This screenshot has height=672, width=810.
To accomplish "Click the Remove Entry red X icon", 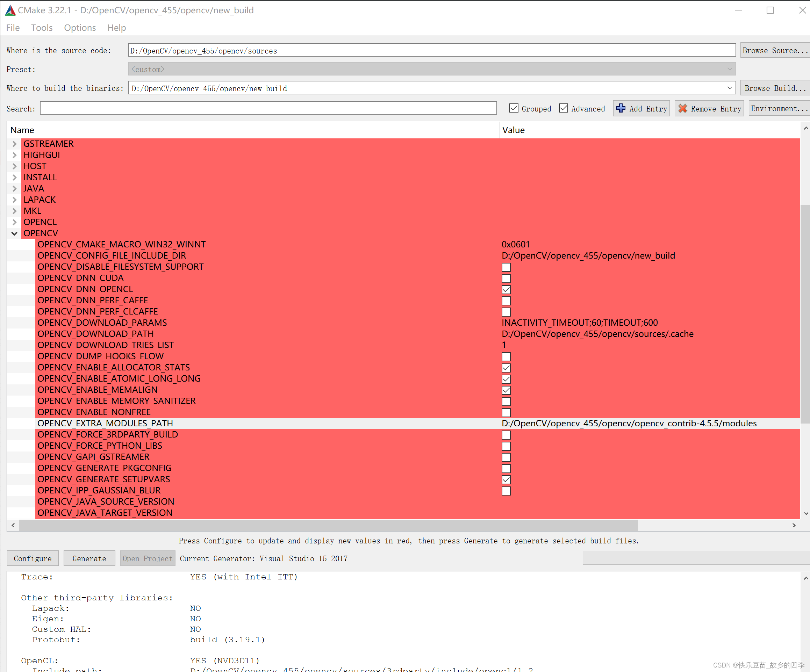I will tap(682, 108).
